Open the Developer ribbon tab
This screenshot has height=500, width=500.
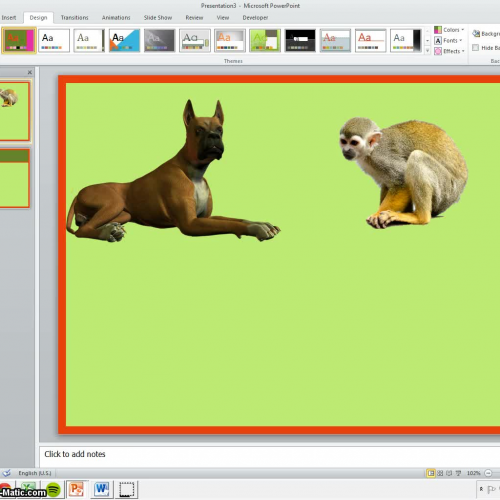pyautogui.click(x=255, y=18)
